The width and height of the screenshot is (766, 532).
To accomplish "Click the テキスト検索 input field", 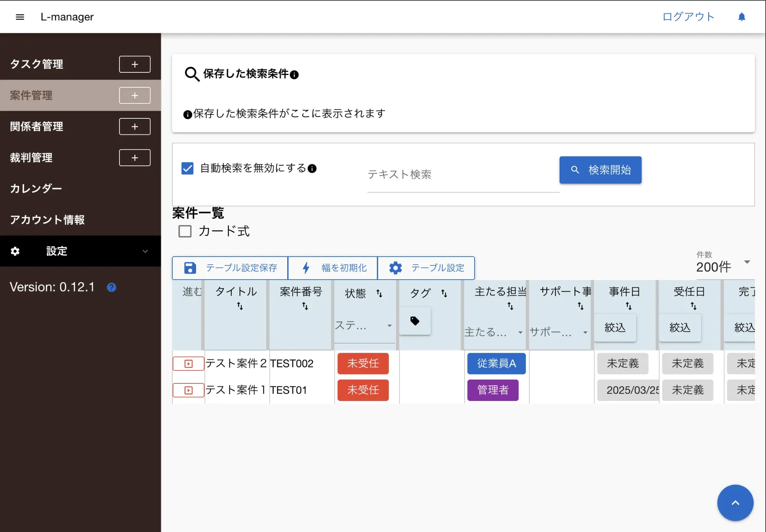I will [x=463, y=175].
